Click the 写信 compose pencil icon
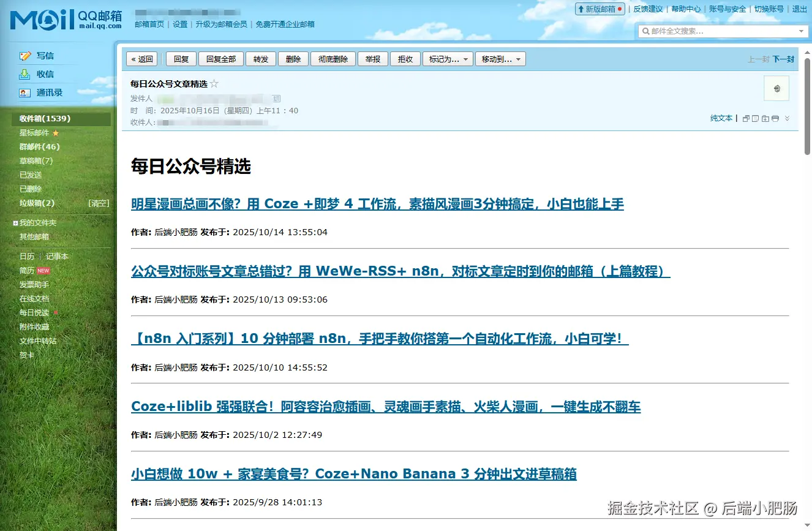The height and width of the screenshot is (531, 812). click(25, 56)
